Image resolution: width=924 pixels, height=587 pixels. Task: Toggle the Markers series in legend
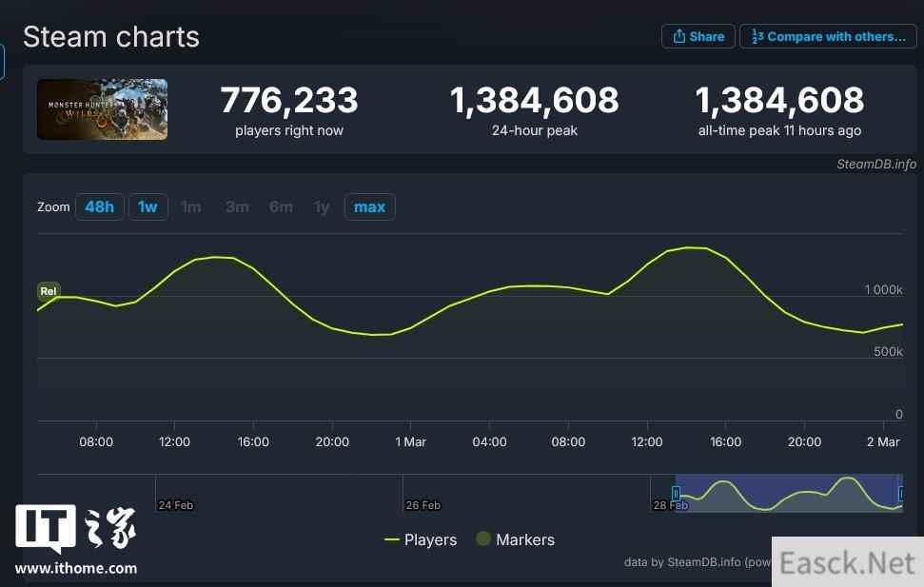pyautogui.click(x=515, y=539)
